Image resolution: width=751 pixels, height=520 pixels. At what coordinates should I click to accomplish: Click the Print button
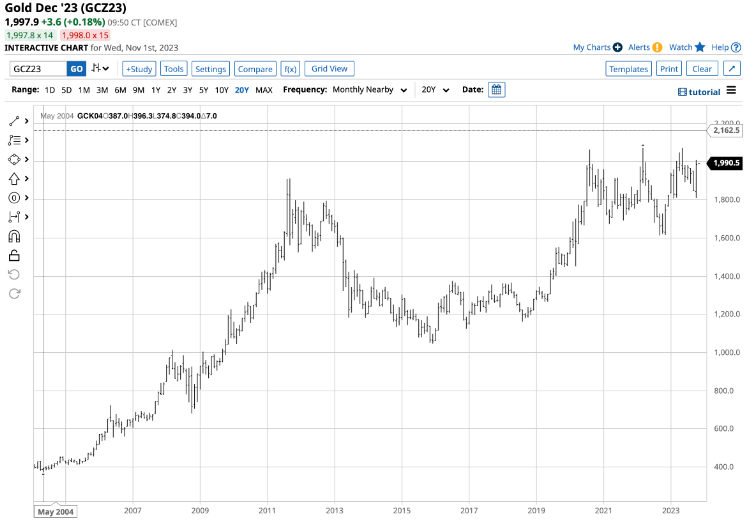pos(669,68)
